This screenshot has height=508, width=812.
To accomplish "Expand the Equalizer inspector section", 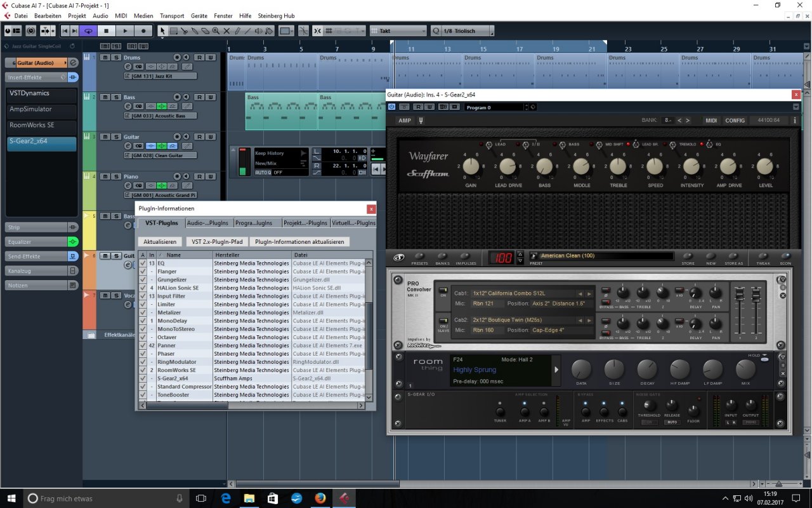I will click(36, 242).
